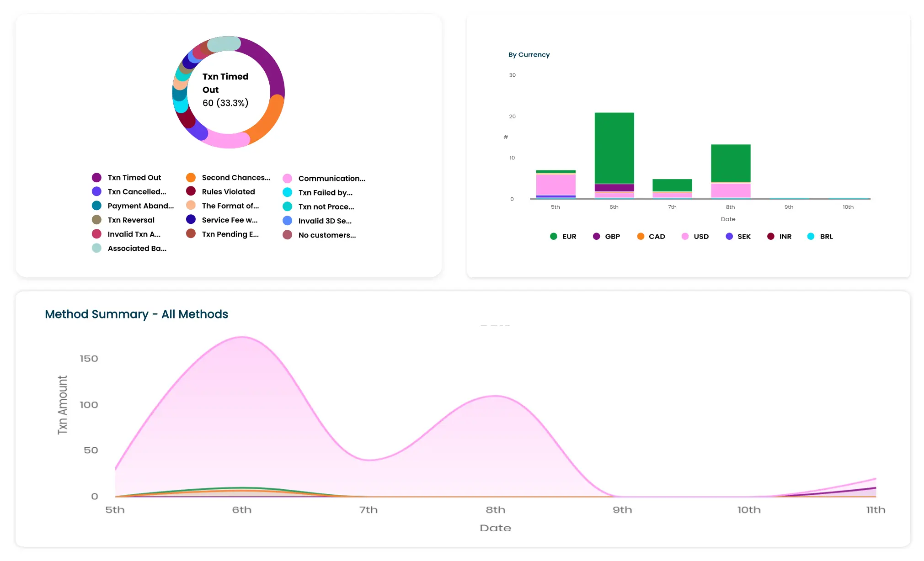The image size is (924, 561).
Task: Hide the GBP currency legend entry
Action: point(612,237)
